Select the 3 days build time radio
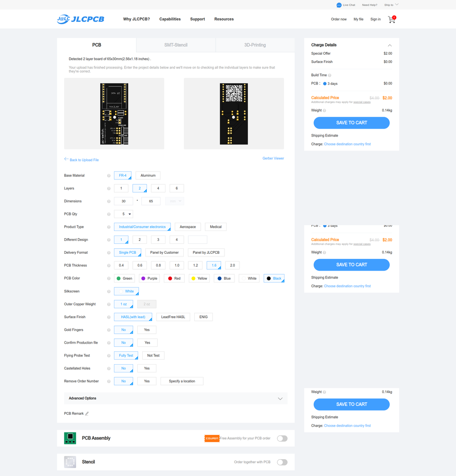456x476 pixels. tap(325, 84)
